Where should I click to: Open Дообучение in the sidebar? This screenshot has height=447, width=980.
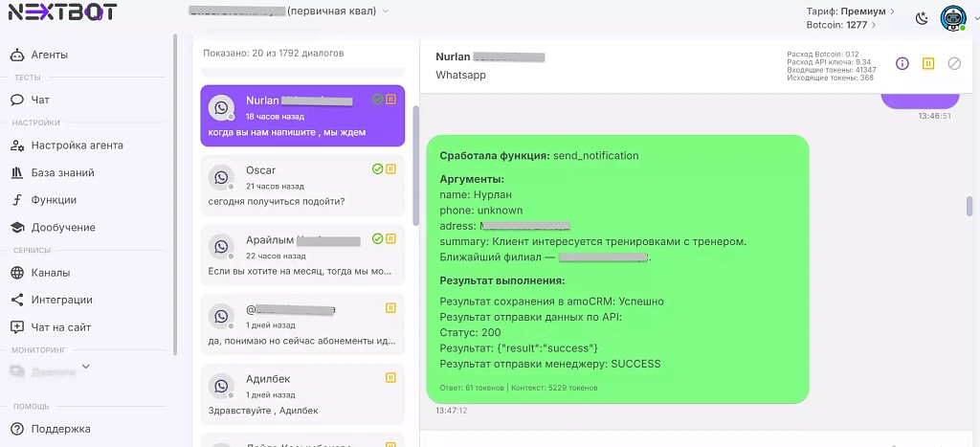pyautogui.click(x=62, y=227)
